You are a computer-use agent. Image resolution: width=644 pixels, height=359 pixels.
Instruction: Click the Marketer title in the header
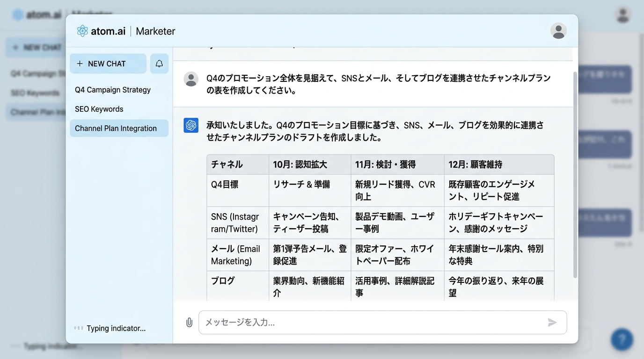pyautogui.click(x=155, y=31)
